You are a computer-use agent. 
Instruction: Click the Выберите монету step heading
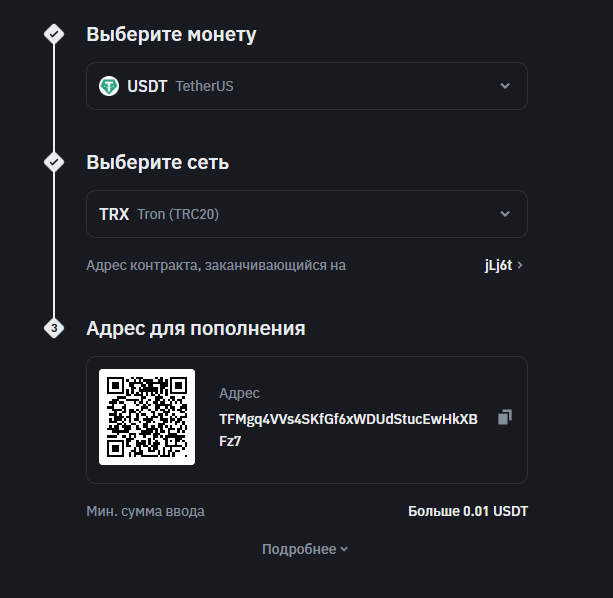coord(171,35)
